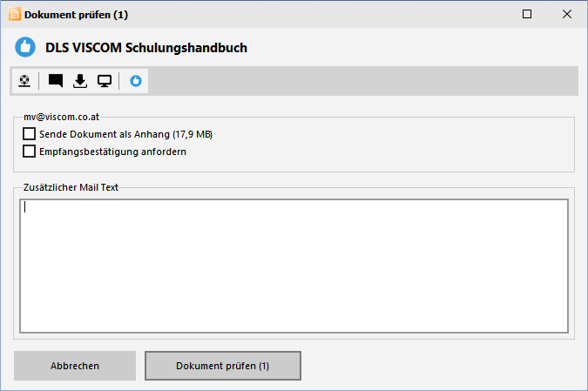The height and width of the screenshot is (391, 588).
Task: Focus the Zusätzlicher Mail Text field
Action: 294,266
